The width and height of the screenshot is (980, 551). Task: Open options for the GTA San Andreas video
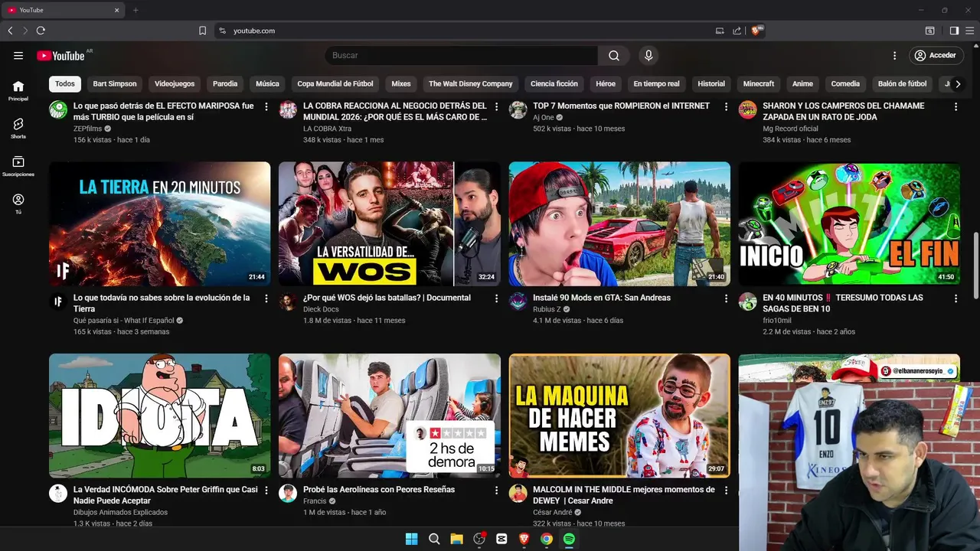pyautogui.click(x=726, y=298)
